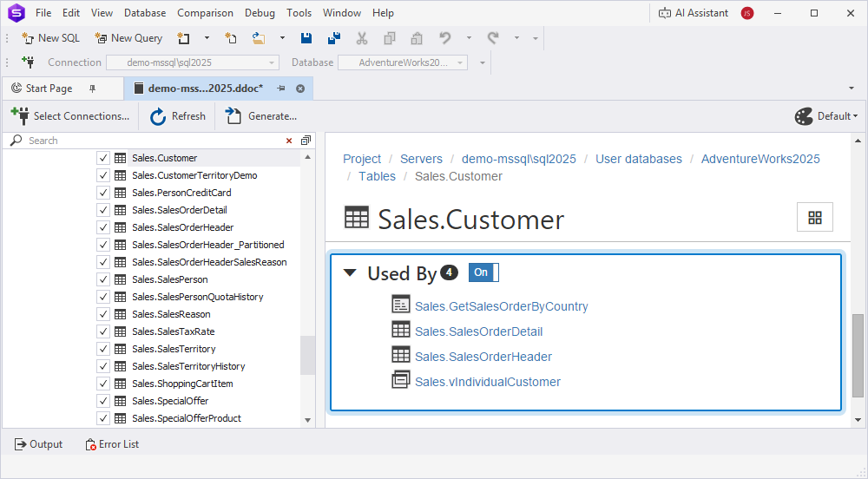Viewport: 868px width, 479px height.
Task: Open the Sales.vIndividualCustomer link
Action: pos(488,382)
